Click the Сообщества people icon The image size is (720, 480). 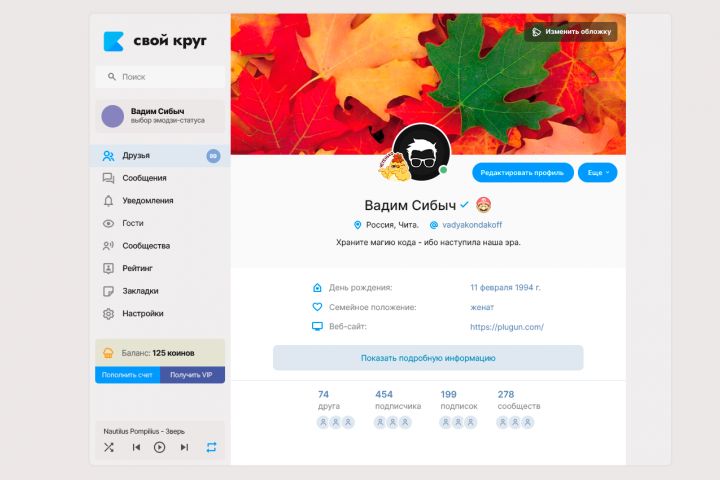[x=108, y=246]
